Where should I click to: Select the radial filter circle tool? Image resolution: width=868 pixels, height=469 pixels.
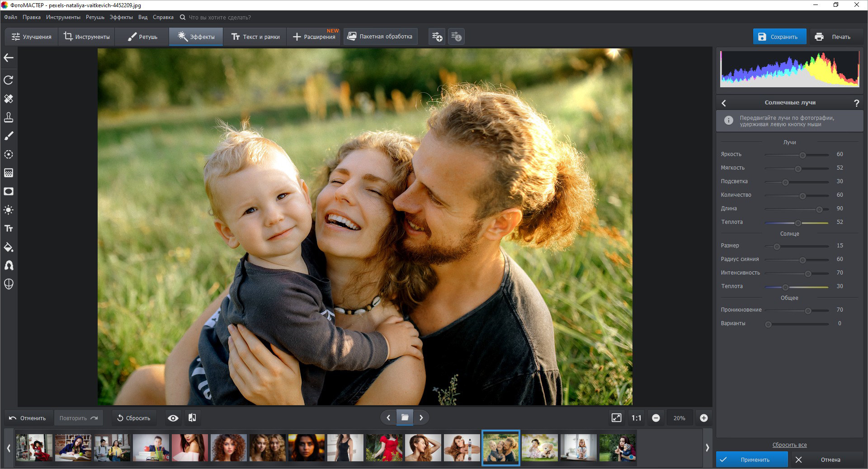pos(9,154)
